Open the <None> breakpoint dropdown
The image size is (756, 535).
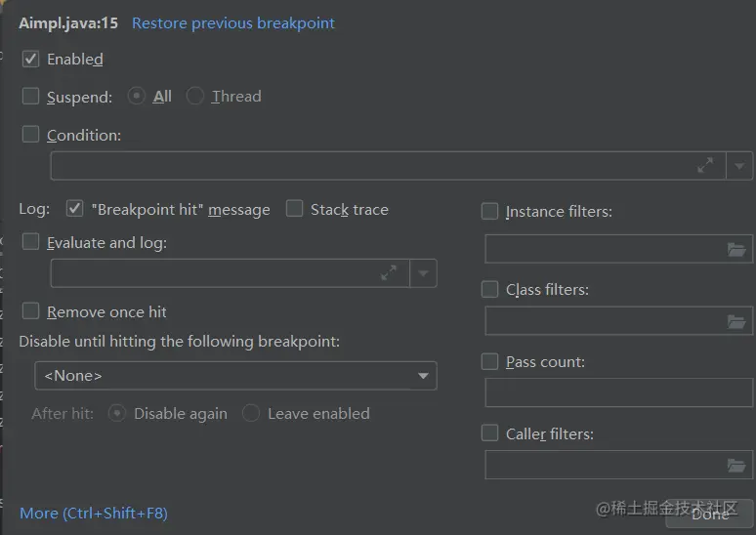[x=235, y=376]
